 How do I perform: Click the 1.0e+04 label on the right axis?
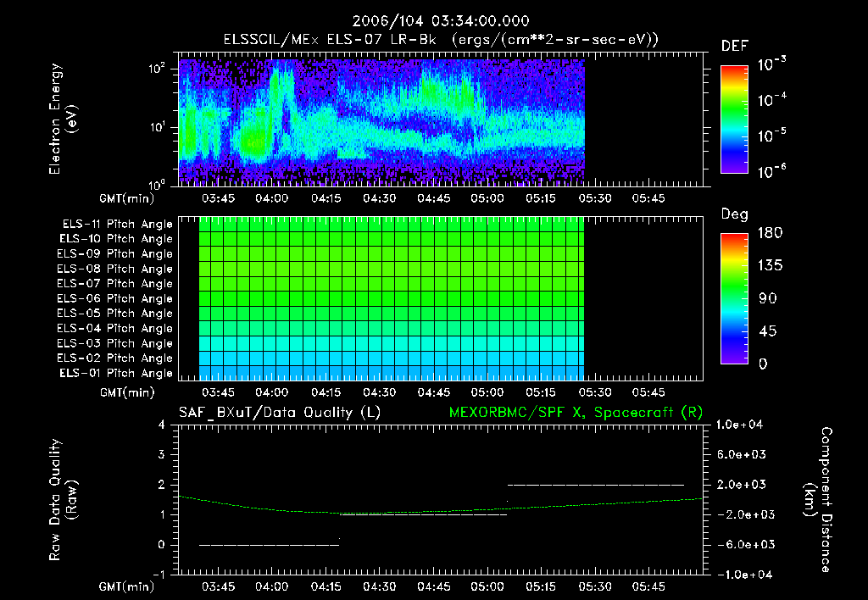coord(739,425)
